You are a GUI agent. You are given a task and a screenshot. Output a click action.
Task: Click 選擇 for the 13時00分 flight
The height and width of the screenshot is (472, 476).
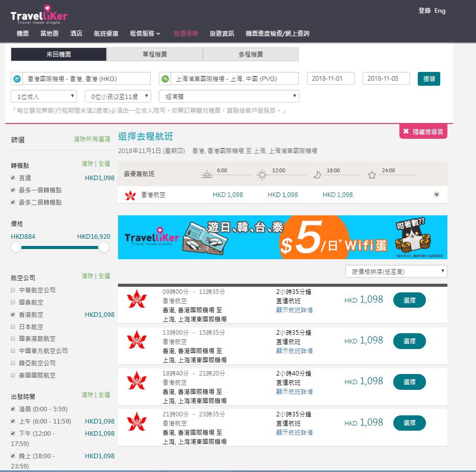(x=410, y=341)
